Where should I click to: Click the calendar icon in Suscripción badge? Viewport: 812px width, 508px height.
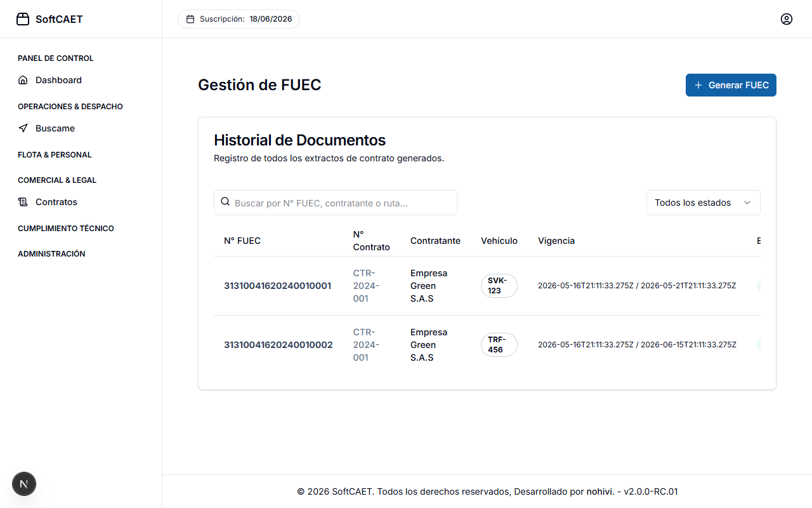pyautogui.click(x=190, y=19)
